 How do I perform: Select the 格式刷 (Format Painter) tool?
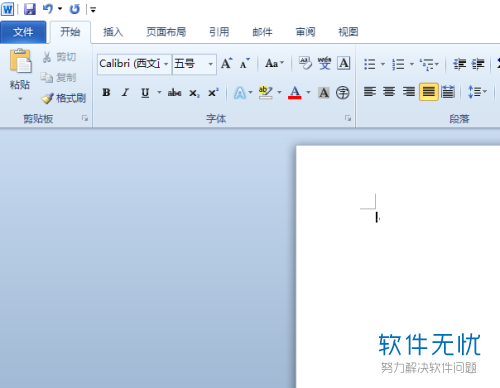[63, 98]
